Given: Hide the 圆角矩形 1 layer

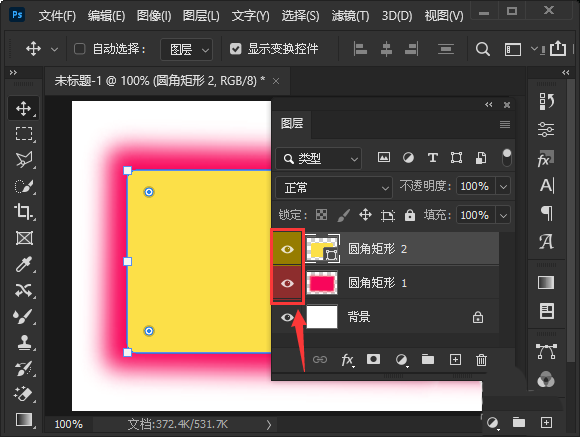Looking at the screenshot, I should (287, 283).
